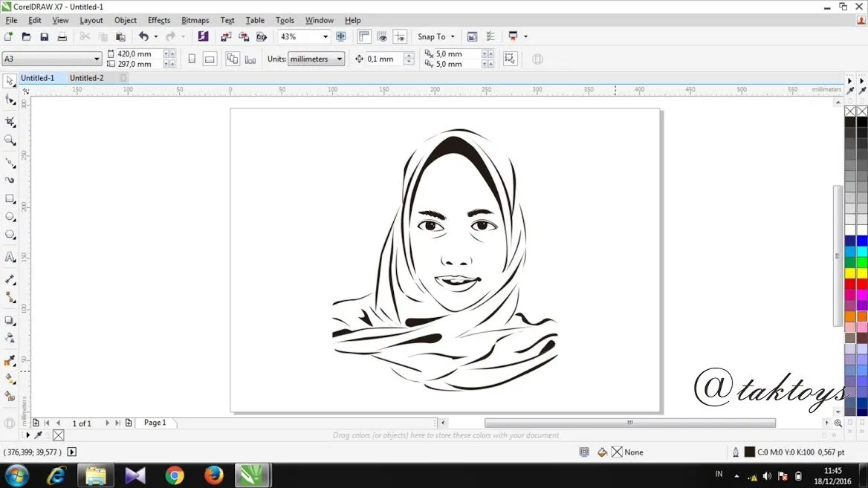
Task: Switch to the Untitled-2 document tab
Action: [x=87, y=78]
